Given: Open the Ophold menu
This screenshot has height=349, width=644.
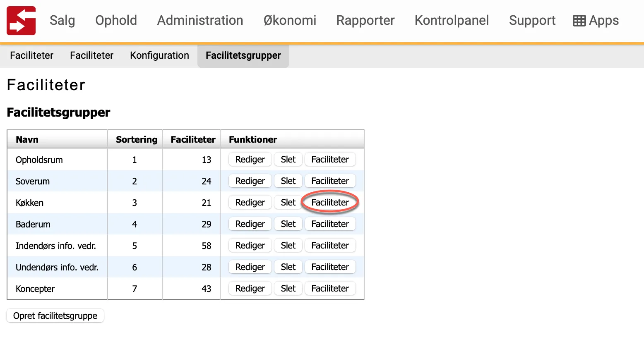Looking at the screenshot, I should [116, 20].
